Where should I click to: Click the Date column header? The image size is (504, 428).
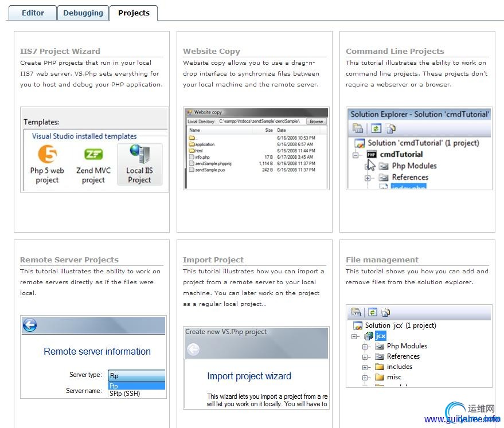(282, 130)
